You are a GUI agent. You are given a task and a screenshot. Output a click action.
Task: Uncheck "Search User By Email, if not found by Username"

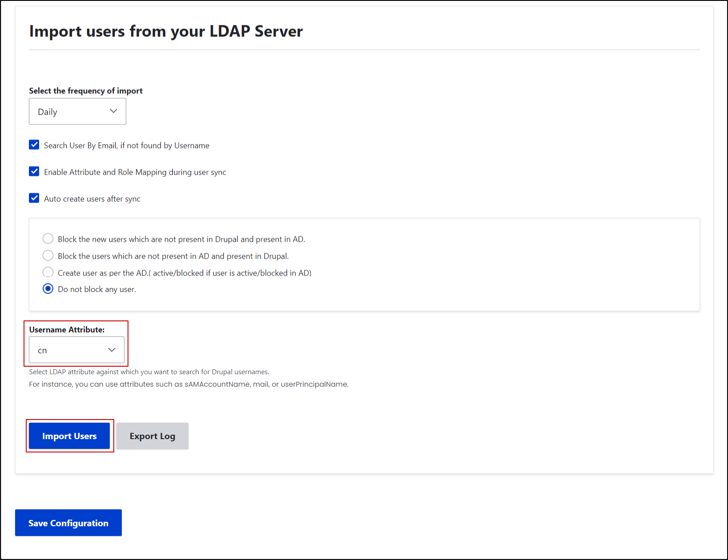(34, 144)
